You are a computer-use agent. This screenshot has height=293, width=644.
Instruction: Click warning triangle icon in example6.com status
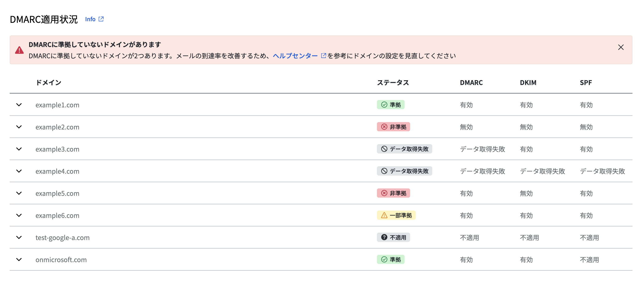click(x=384, y=215)
